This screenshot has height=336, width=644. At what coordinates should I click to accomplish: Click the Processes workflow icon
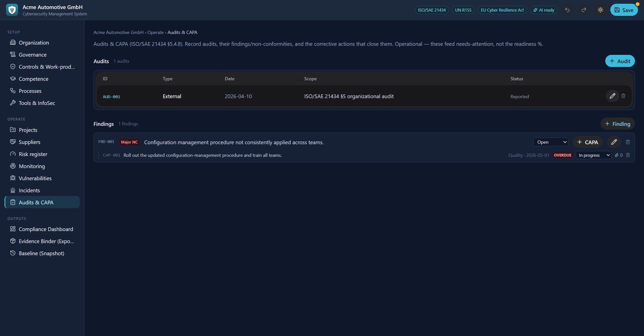(13, 91)
